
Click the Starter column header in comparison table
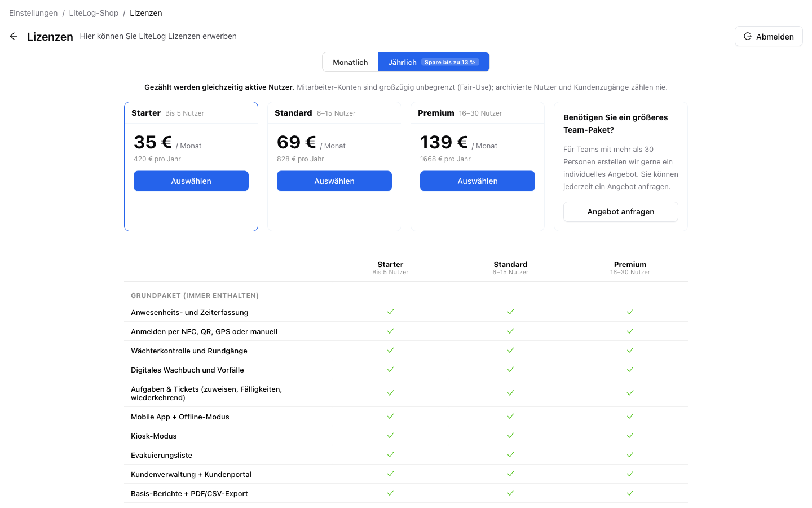coord(390,268)
